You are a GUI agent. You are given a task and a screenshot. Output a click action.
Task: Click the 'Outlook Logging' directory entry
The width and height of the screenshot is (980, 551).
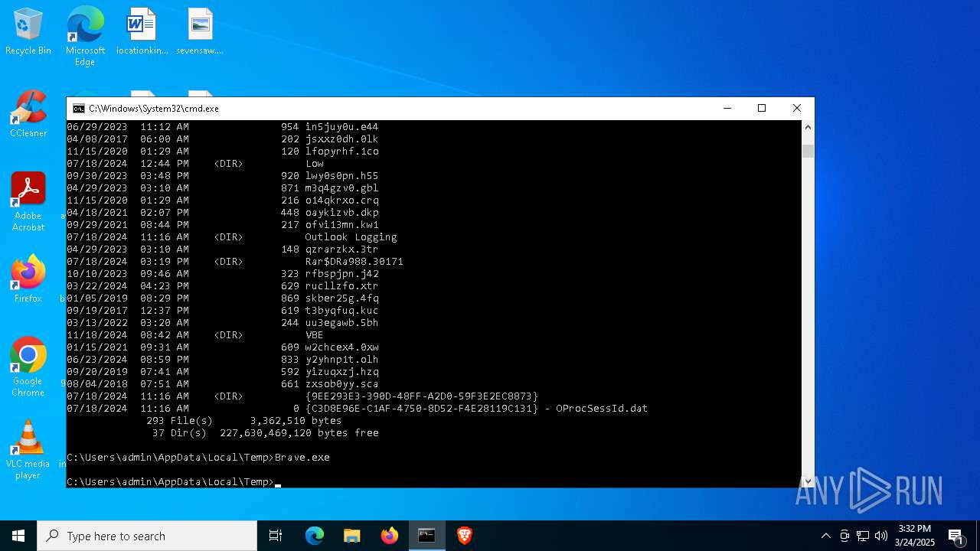tap(351, 237)
